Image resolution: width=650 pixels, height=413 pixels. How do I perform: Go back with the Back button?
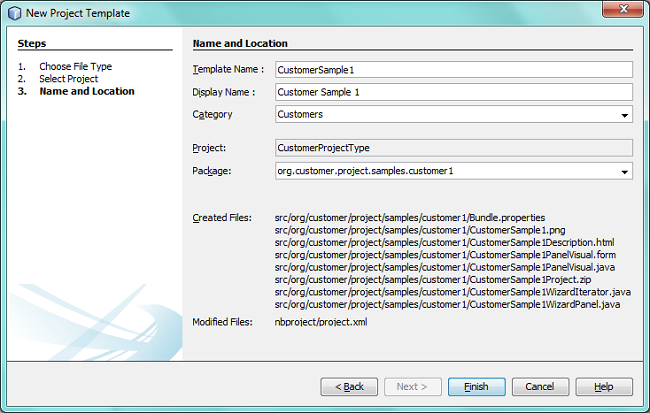tap(349, 387)
